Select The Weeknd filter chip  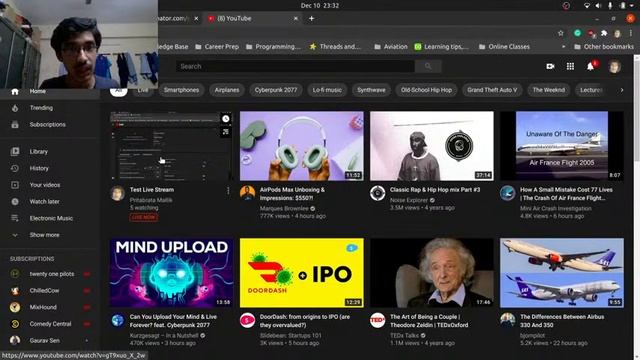tap(549, 90)
